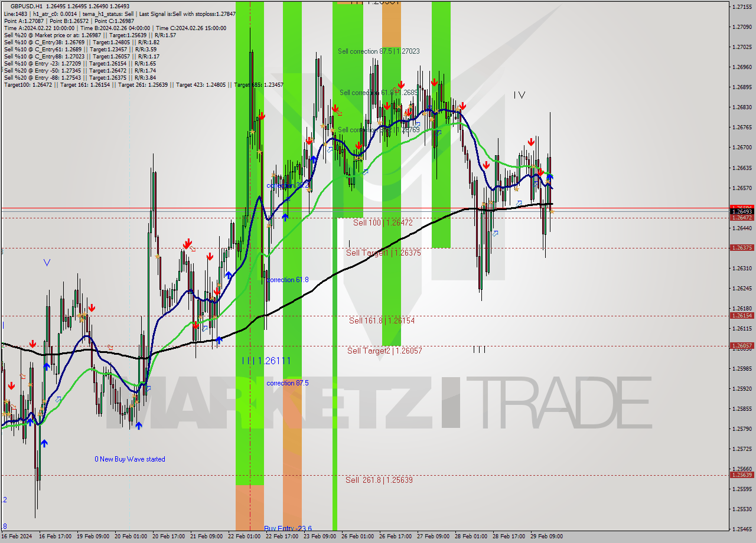
Task: Click price axis value 1.27155
Action: (742, 7)
